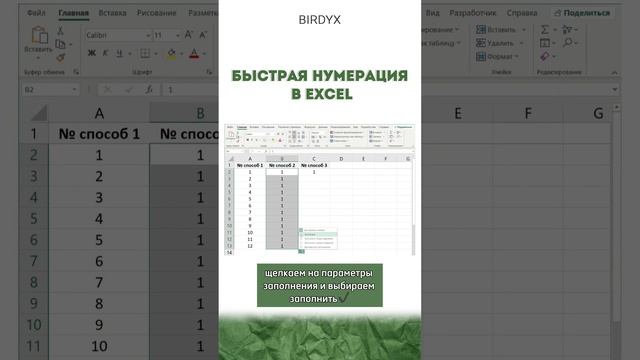Open the Файл tab
The width and height of the screenshot is (640, 360).
coord(36,13)
